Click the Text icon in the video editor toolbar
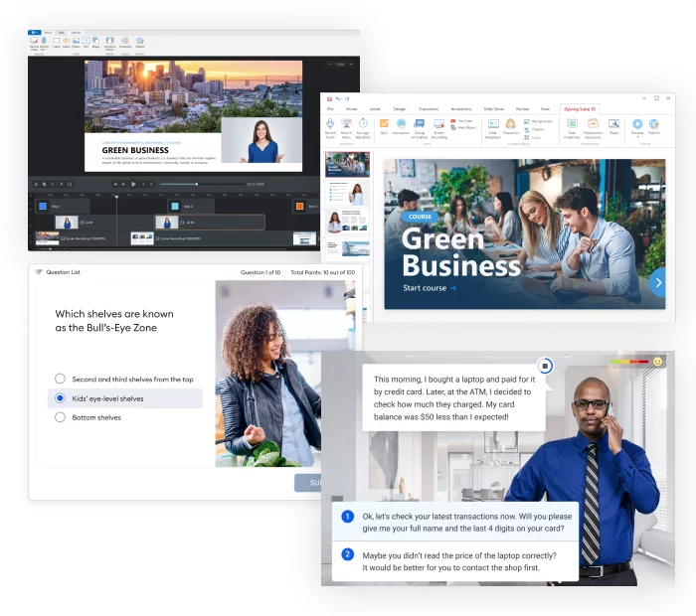Screen dimensions: 696x616 (87, 42)
